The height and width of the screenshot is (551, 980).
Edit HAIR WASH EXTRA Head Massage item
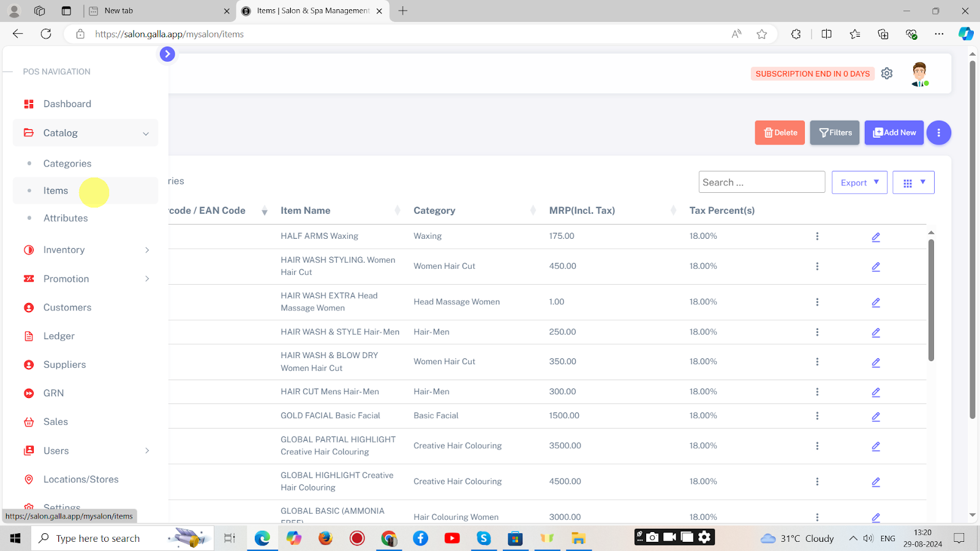(876, 302)
